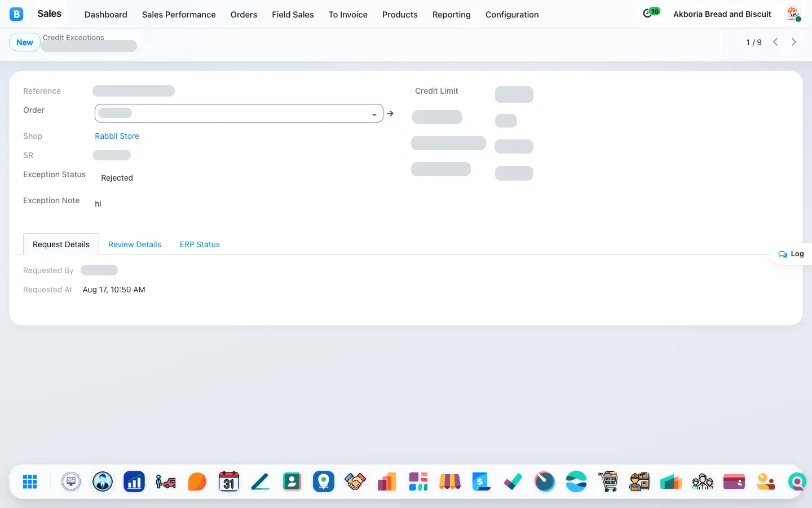Screen dimensions: 812x508
Task: Open the Sales Performance menu
Action: tap(179, 15)
